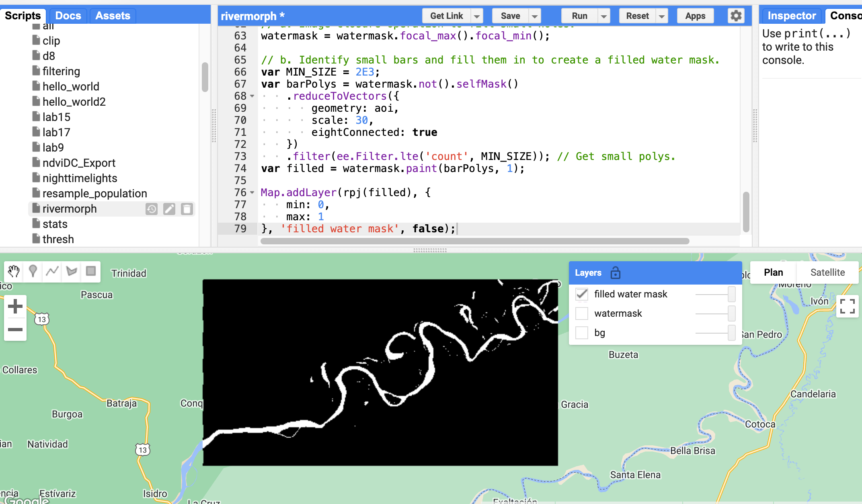Image resolution: width=862 pixels, height=504 pixels.
Task: Choose the draw line tool
Action: (x=52, y=272)
